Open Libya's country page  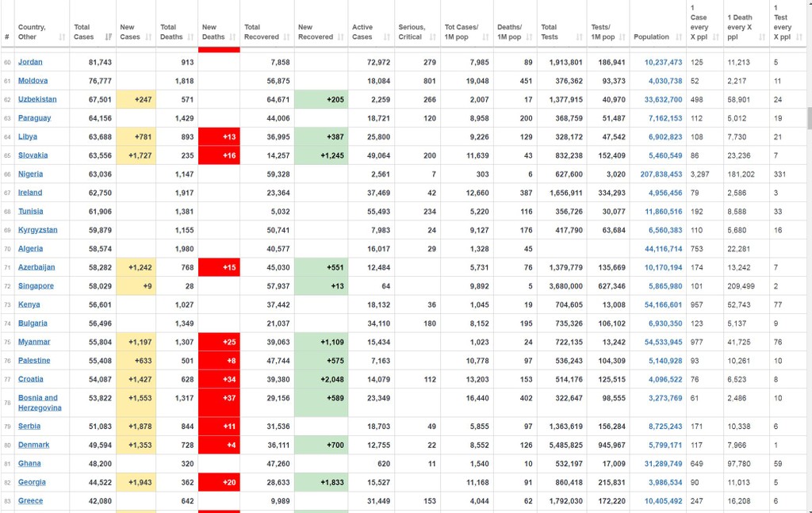[x=28, y=136]
